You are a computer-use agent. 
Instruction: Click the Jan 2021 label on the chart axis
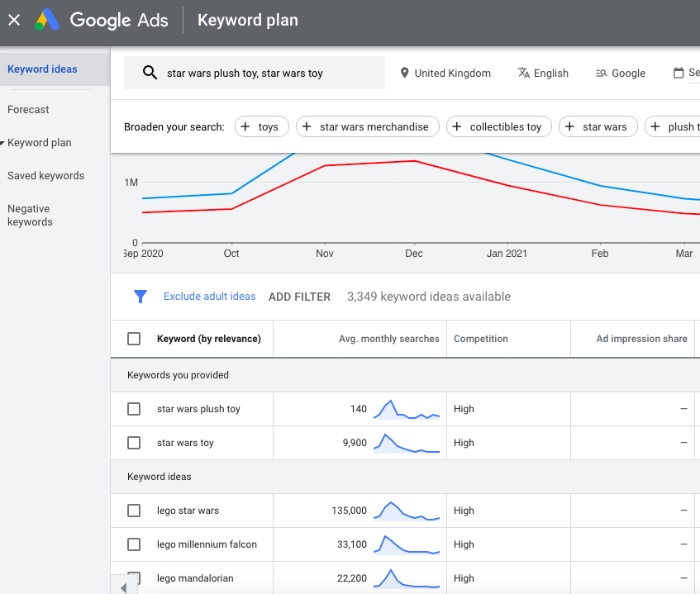tap(507, 254)
